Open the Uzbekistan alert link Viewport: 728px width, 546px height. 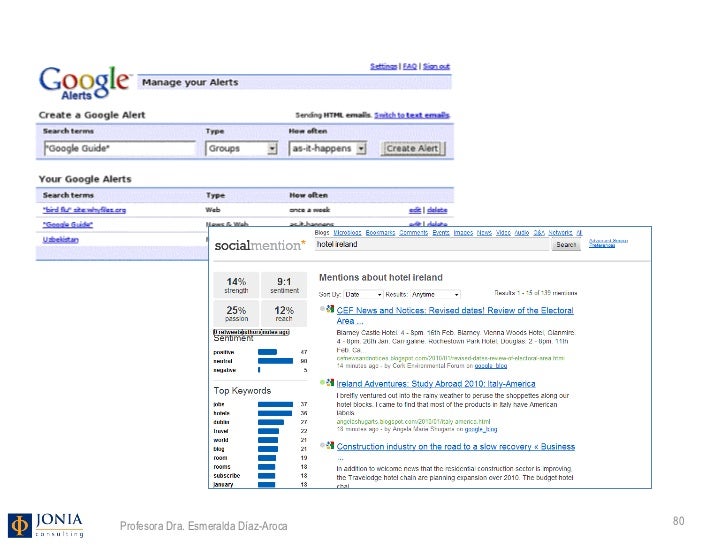coord(61,240)
